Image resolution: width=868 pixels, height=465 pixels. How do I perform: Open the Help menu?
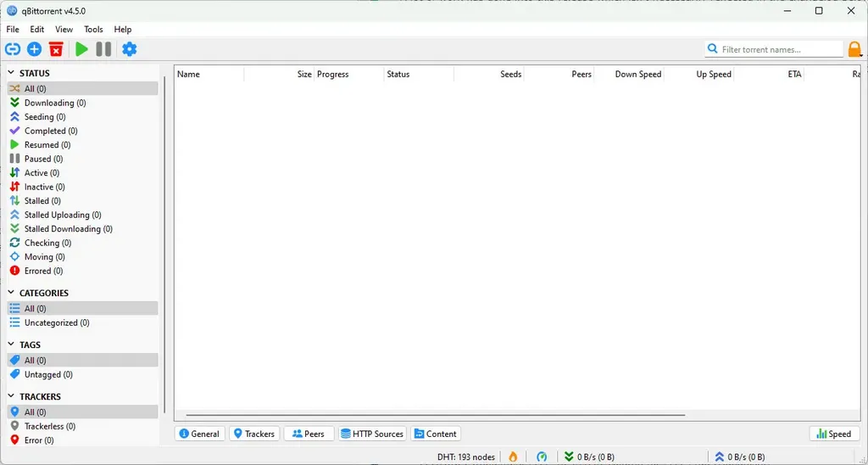(123, 30)
